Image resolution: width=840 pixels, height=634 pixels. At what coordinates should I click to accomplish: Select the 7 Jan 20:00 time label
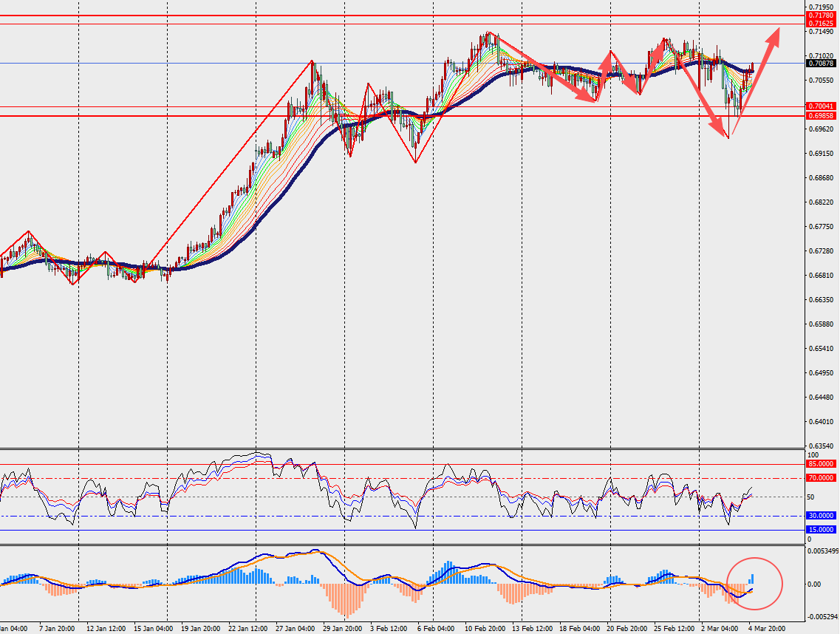57,628
